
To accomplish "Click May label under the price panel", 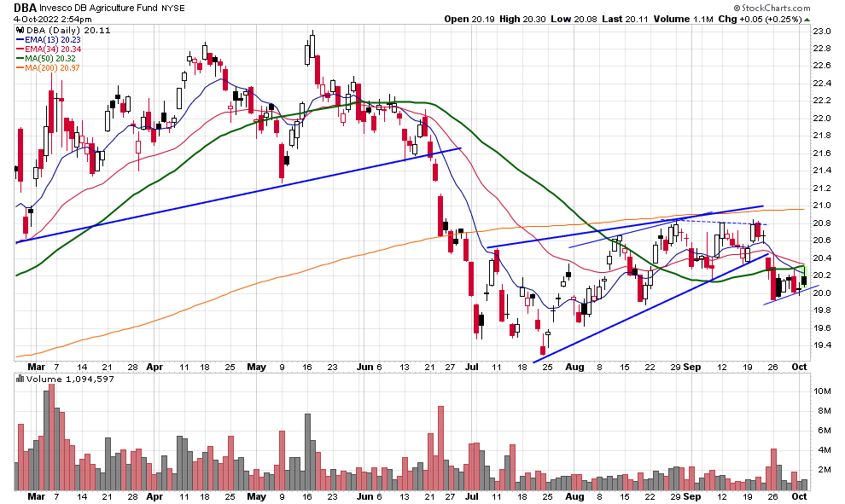I will (x=257, y=368).
